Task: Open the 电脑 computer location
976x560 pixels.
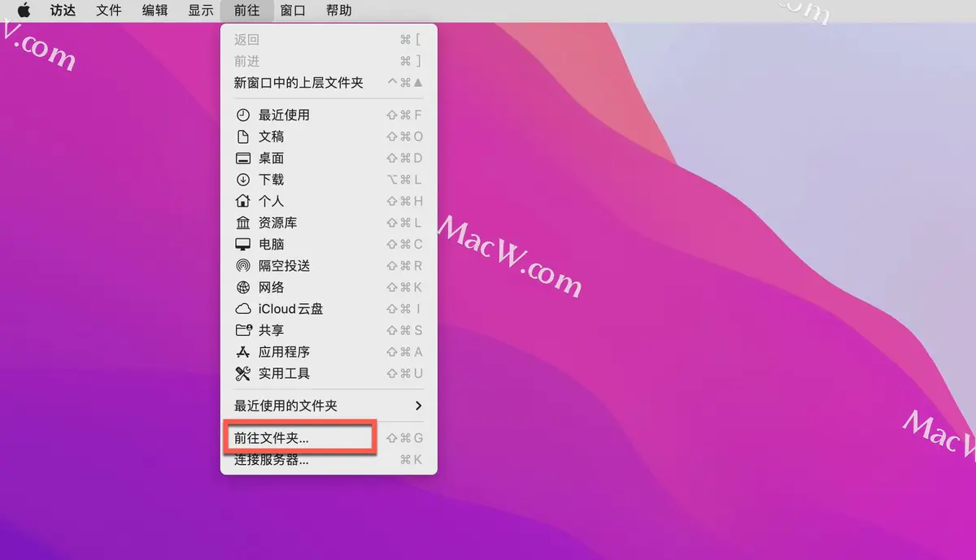Action: point(272,244)
